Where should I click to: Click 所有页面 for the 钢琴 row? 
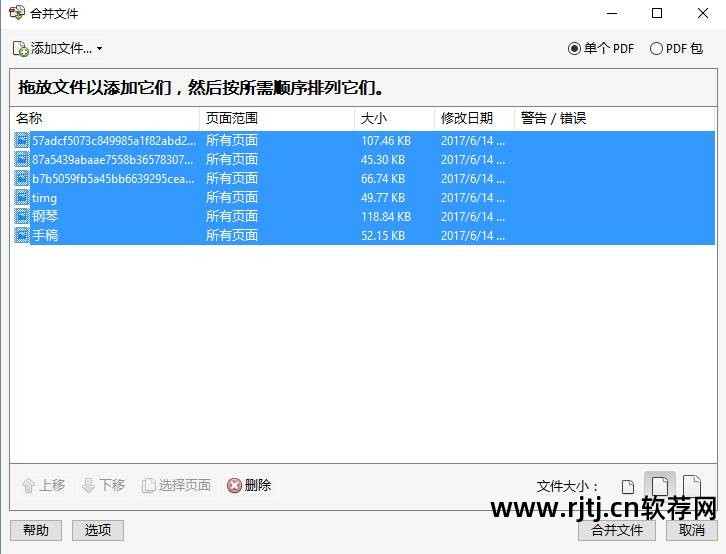[232, 217]
